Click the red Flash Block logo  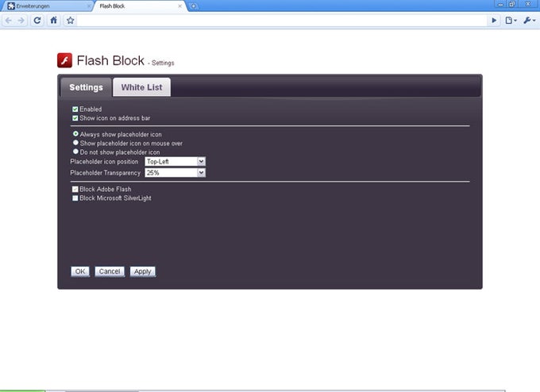point(65,60)
